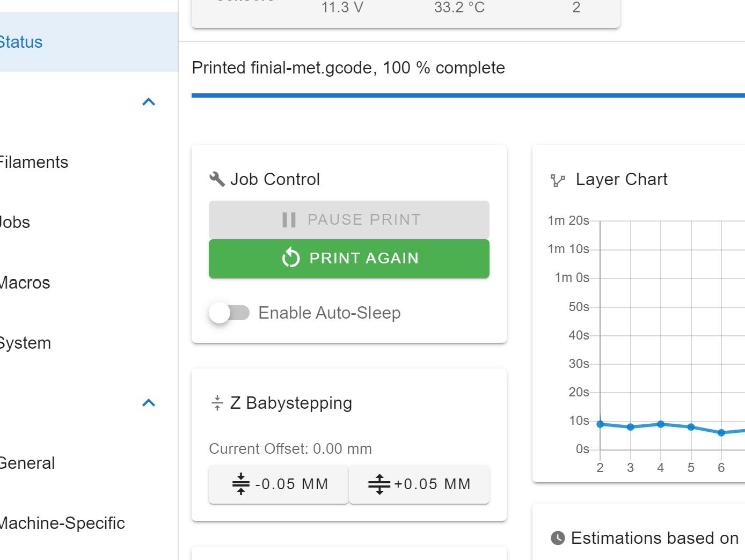The image size is (745, 560).
Task: Click the Job Control wrench icon
Action: tap(217, 179)
